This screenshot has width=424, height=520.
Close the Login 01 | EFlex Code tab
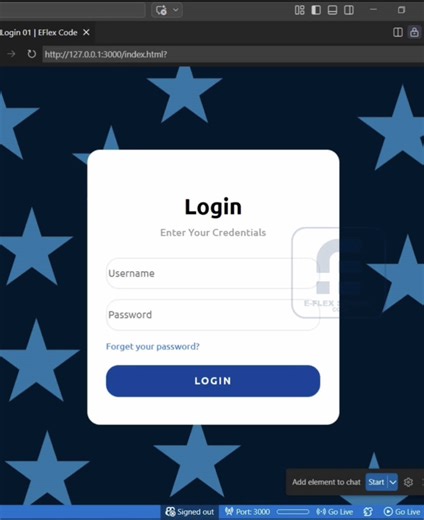pyautogui.click(x=86, y=32)
